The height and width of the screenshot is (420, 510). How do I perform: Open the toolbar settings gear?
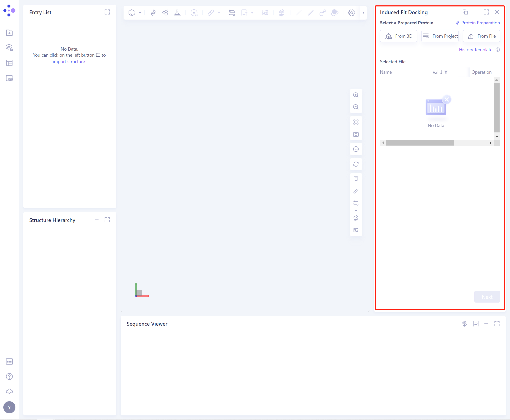click(351, 12)
